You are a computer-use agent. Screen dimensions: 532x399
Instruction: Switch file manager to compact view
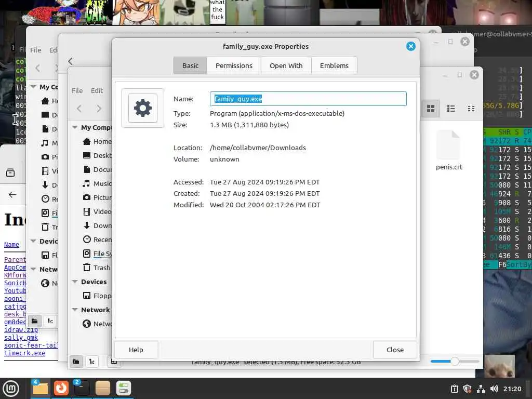471,109
